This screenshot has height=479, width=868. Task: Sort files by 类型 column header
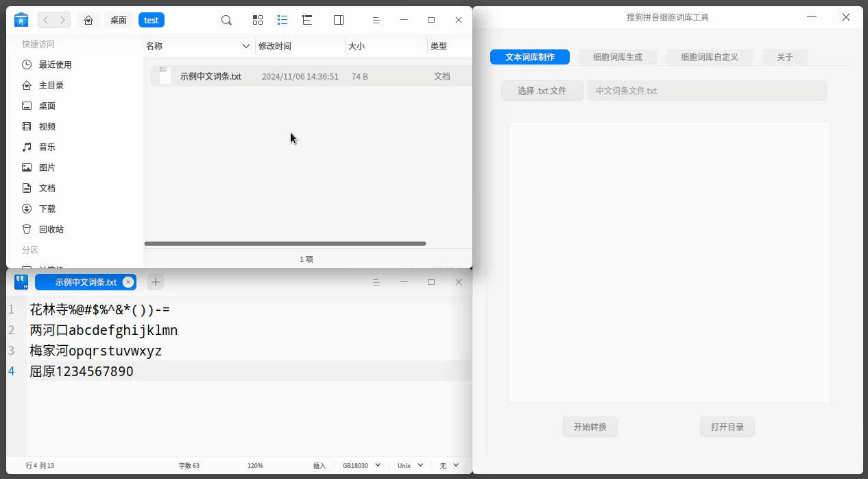click(449, 46)
